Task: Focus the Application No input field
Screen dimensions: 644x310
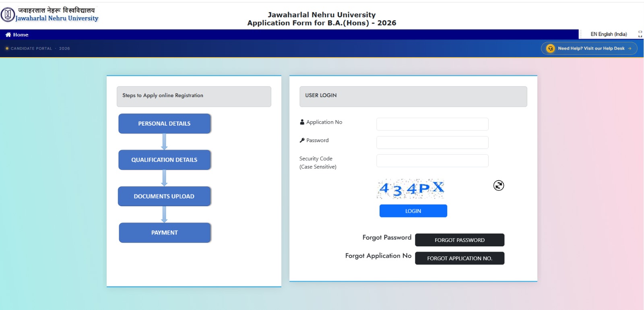Action: pyautogui.click(x=432, y=124)
